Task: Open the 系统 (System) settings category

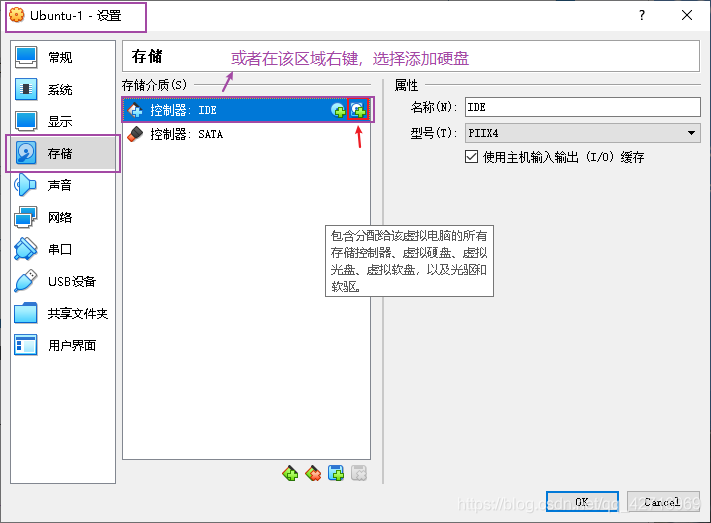Action: [x=63, y=89]
